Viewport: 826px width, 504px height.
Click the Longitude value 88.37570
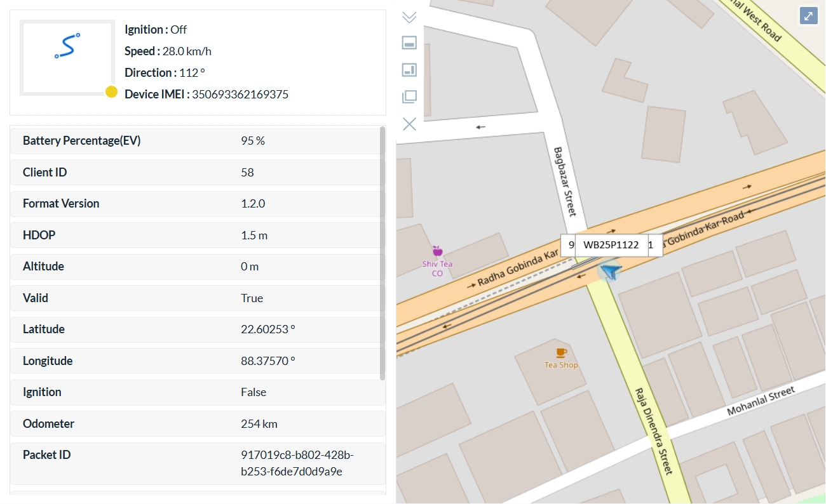tap(267, 361)
